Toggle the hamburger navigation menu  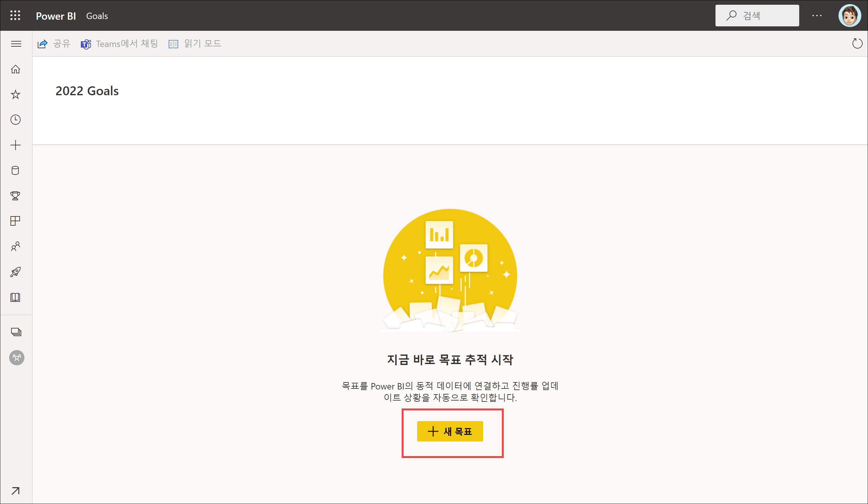pyautogui.click(x=16, y=44)
